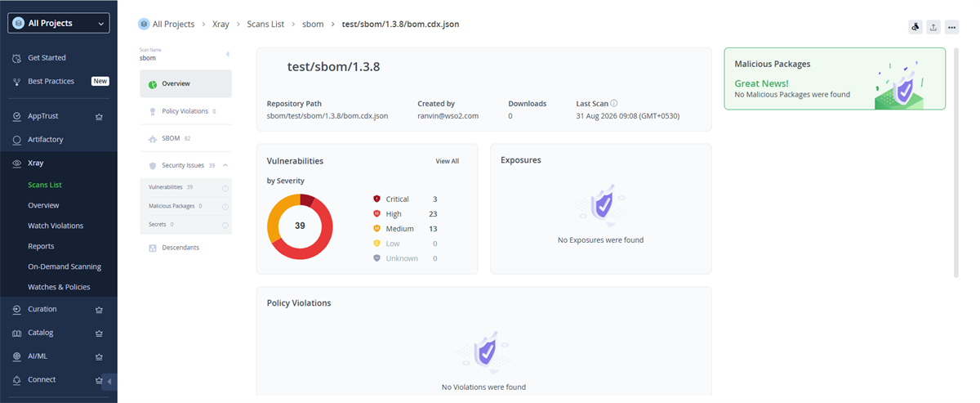Open Best Practices in sidebar
The height and width of the screenshot is (403, 980).
tap(51, 81)
